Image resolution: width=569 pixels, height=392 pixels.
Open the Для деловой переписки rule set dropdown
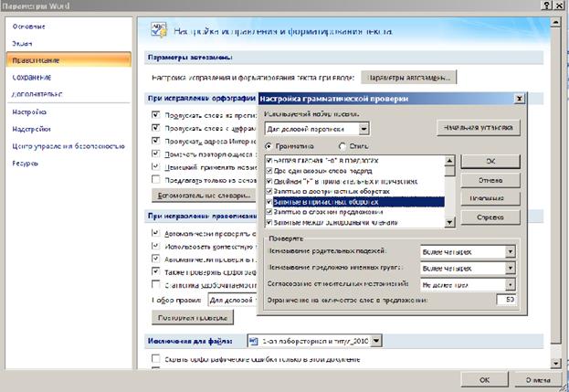click(x=364, y=130)
